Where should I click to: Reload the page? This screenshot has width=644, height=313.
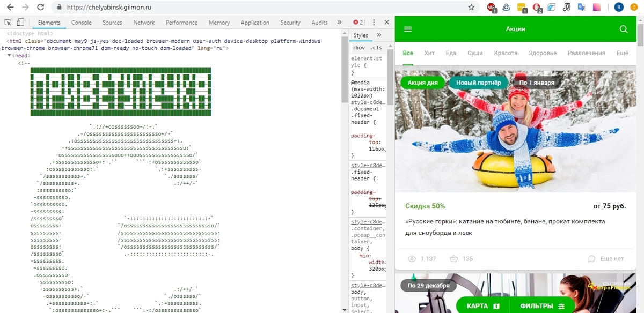[x=40, y=8]
